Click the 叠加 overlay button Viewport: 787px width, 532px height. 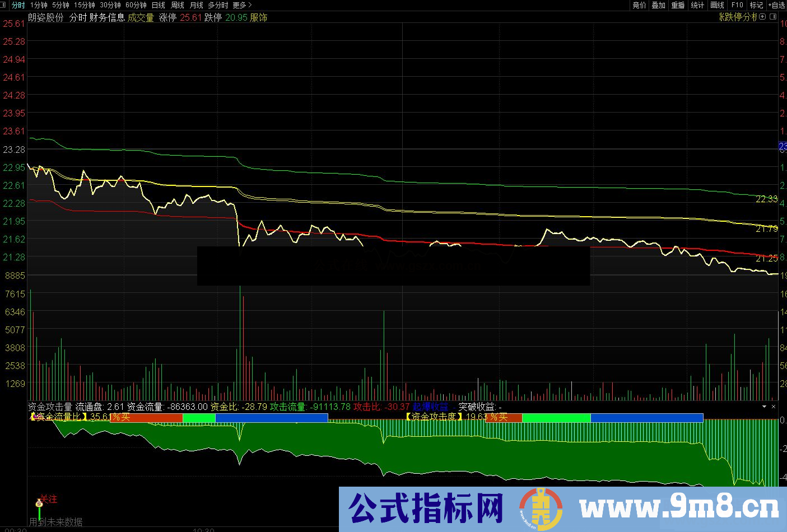659,5
